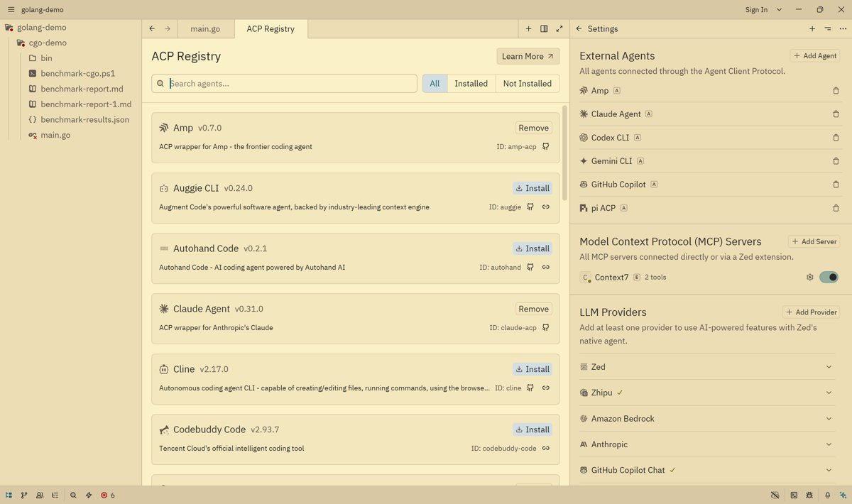
Task: Click the error count indicator in status bar
Action: (x=108, y=495)
